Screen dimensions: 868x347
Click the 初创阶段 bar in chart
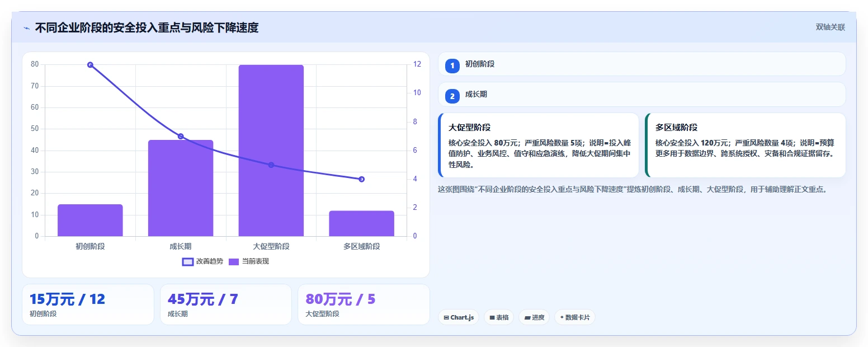pos(90,221)
